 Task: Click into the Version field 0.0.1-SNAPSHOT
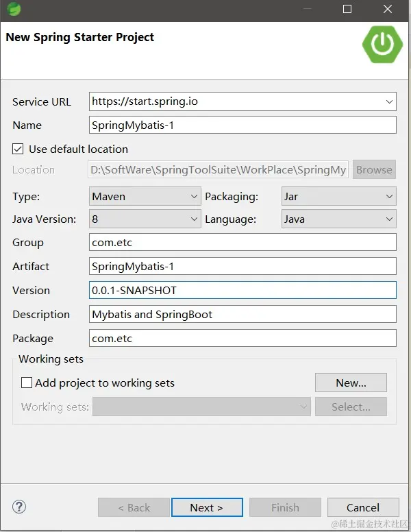[x=242, y=290]
